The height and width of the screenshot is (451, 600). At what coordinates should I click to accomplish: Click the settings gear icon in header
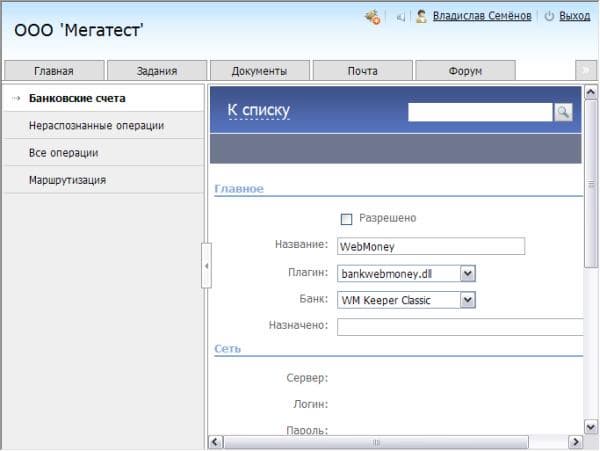(x=372, y=16)
